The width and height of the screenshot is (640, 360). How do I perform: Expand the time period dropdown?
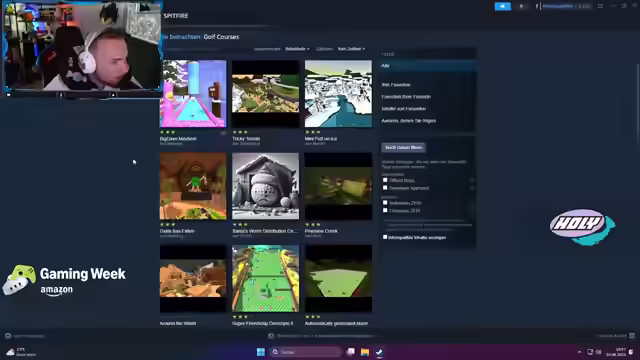351,49
